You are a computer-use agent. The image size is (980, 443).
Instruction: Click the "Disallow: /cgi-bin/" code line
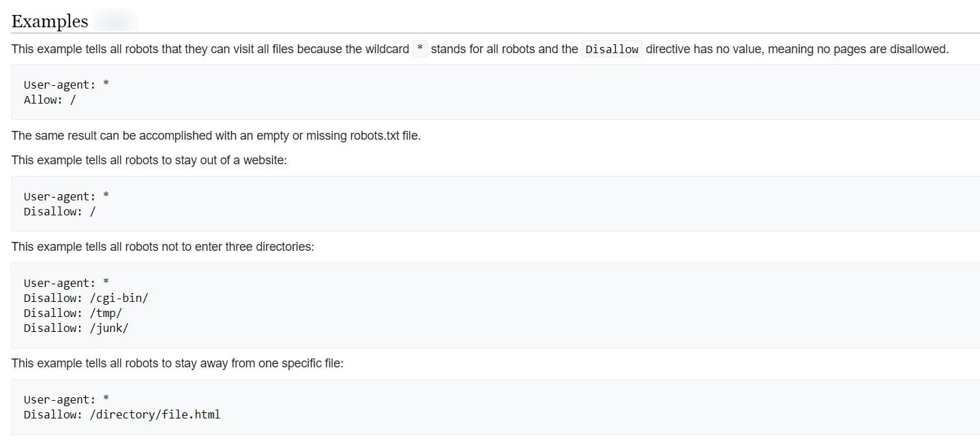85,298
